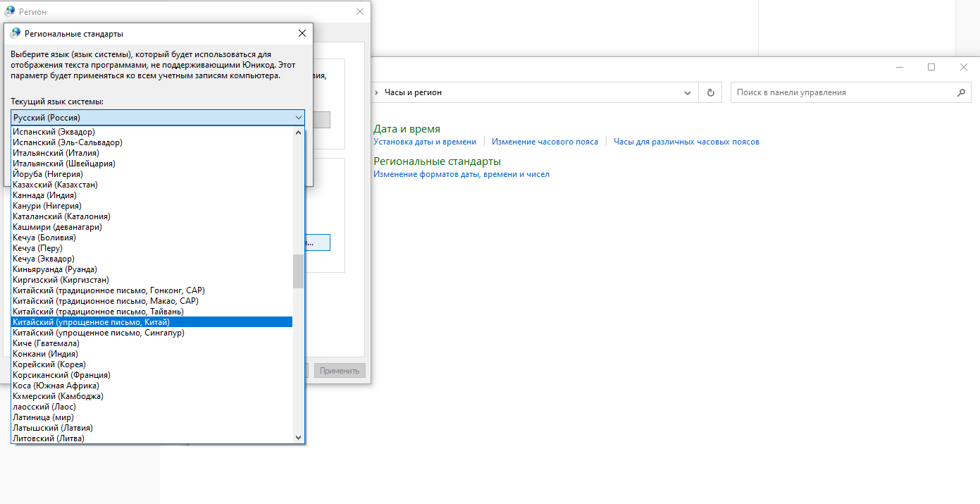Choose Китайский традиционное письмо Гонконг САР
Screen dimensions: 980x504
click(151, 290)
